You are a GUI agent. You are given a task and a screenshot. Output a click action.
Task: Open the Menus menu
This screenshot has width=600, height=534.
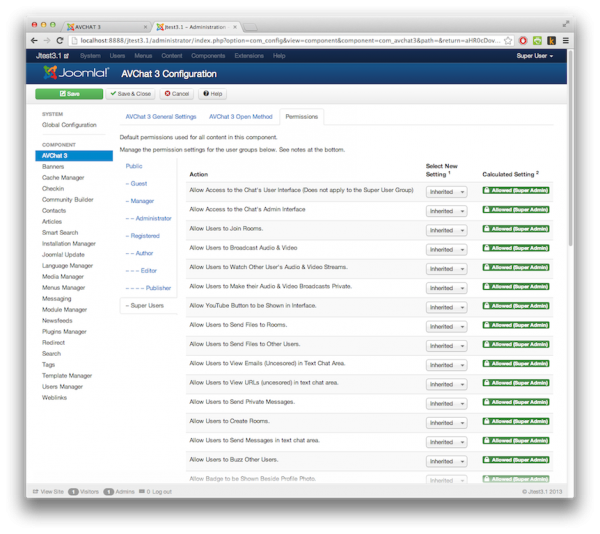coord(143,56)
